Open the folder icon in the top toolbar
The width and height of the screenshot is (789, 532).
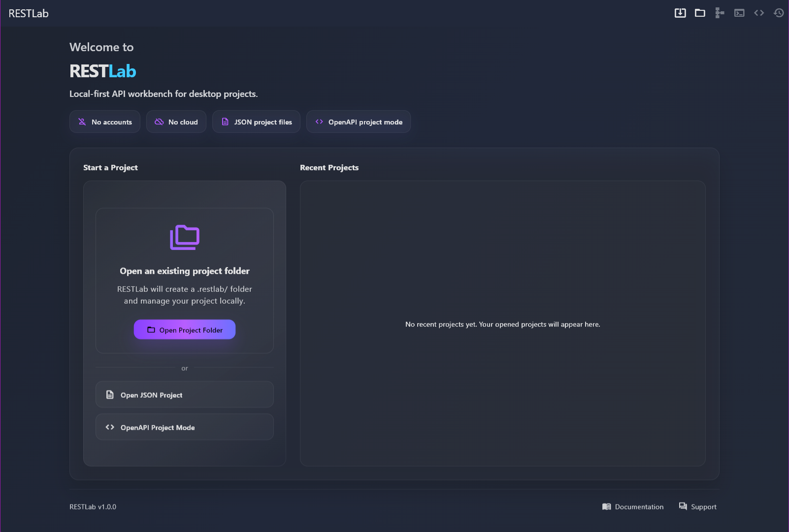[x=700, y=13]
